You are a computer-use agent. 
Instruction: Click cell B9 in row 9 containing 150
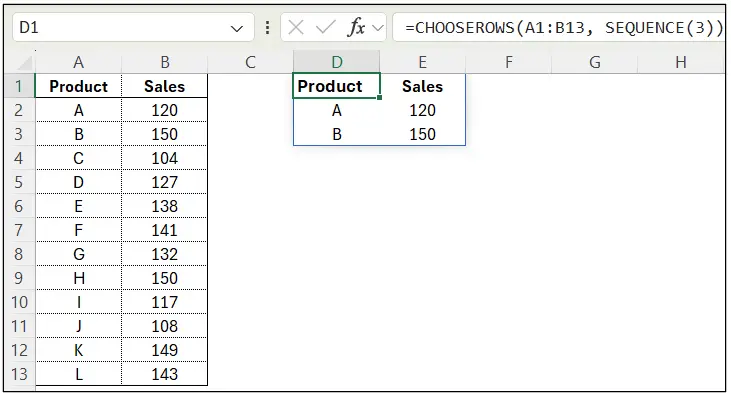pyautogui.click(x=165, y=278)
